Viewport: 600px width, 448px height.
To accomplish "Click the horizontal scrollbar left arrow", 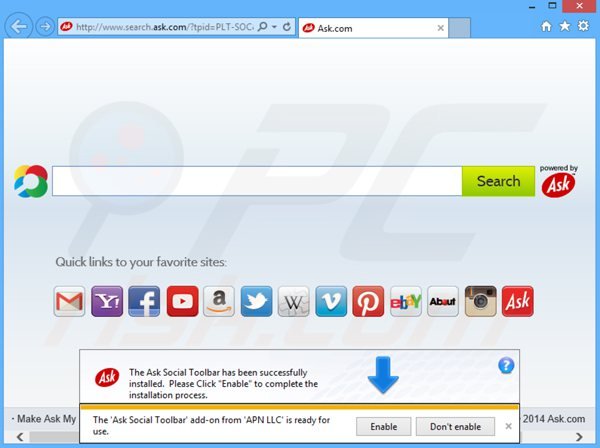I will [x=20, y=437].
